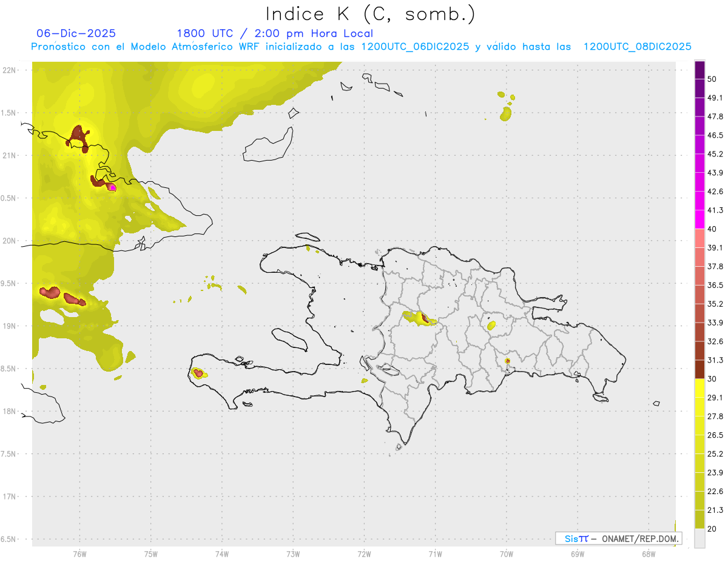Click the '32.6' value on the color scale
Screen dimensions: 728x562
[715, 341]
